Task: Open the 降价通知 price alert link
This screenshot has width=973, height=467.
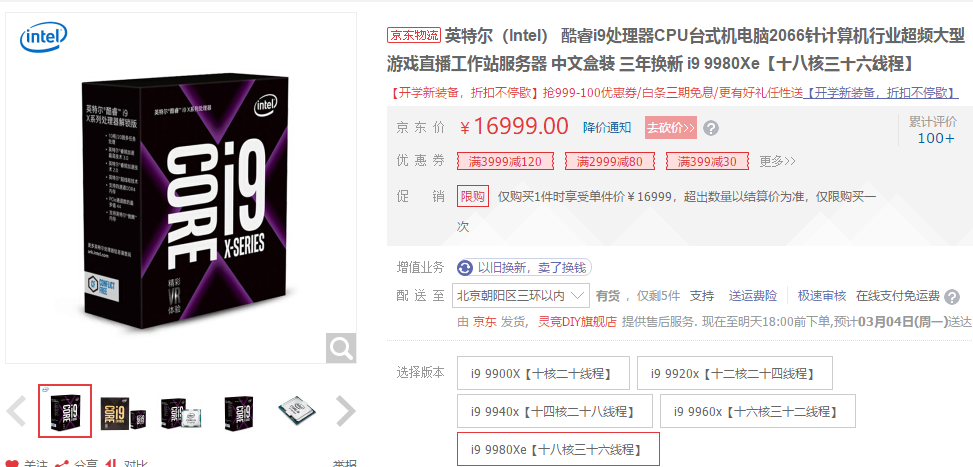Action: click(607, 128)
